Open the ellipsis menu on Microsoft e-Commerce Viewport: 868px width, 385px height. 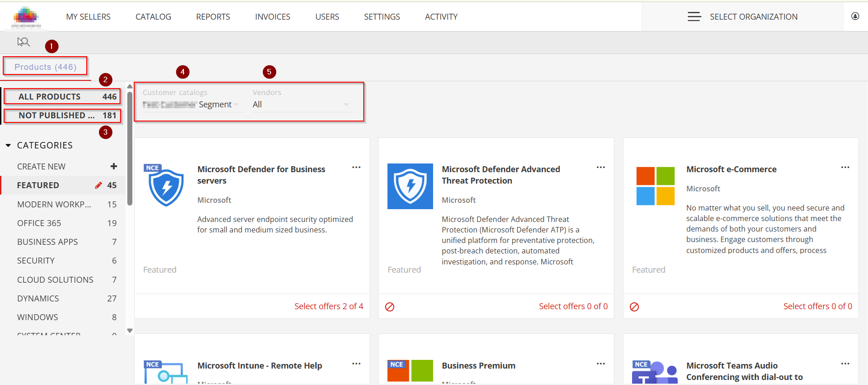tap(845, 167)
